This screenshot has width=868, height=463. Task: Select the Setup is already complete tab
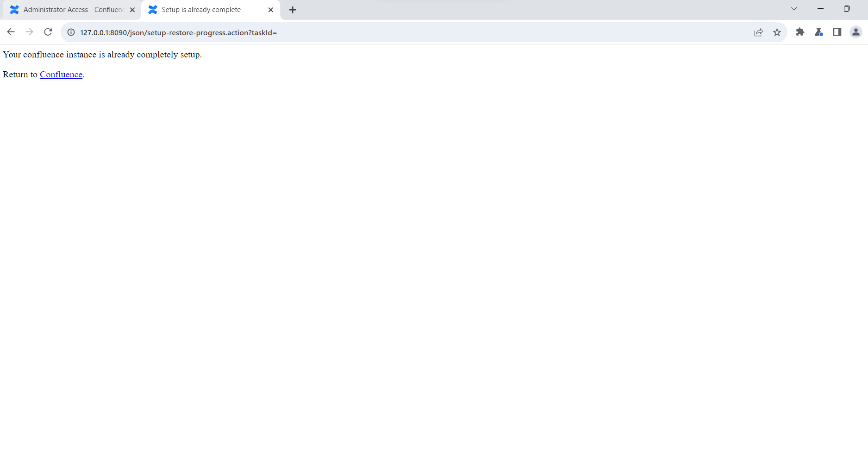coord(211,10)
